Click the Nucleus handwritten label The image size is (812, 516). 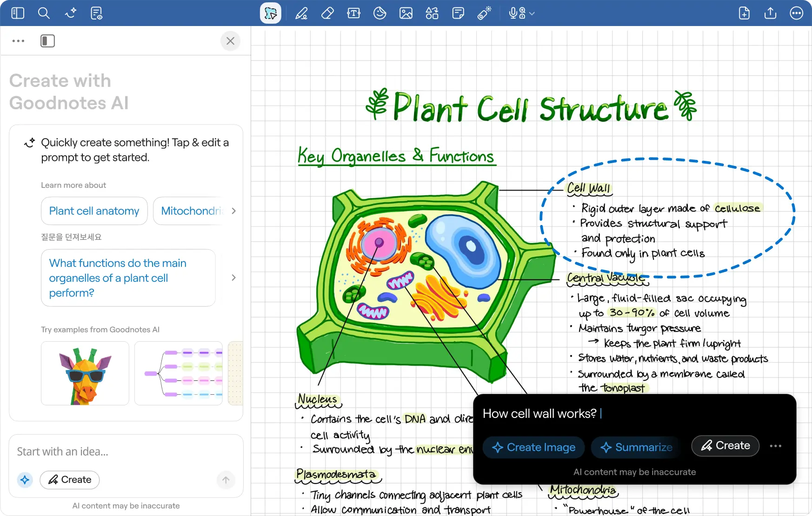click(x=318, y=400)
